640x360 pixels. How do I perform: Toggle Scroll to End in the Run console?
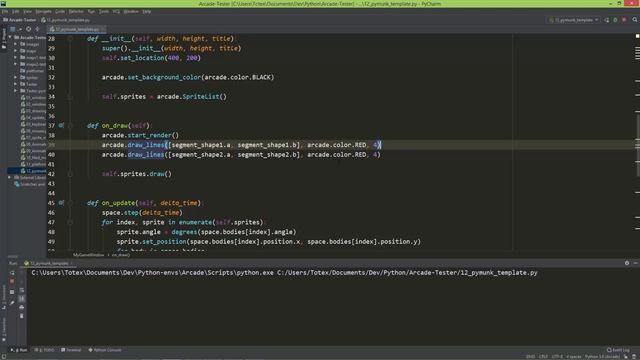pos(22,299)
